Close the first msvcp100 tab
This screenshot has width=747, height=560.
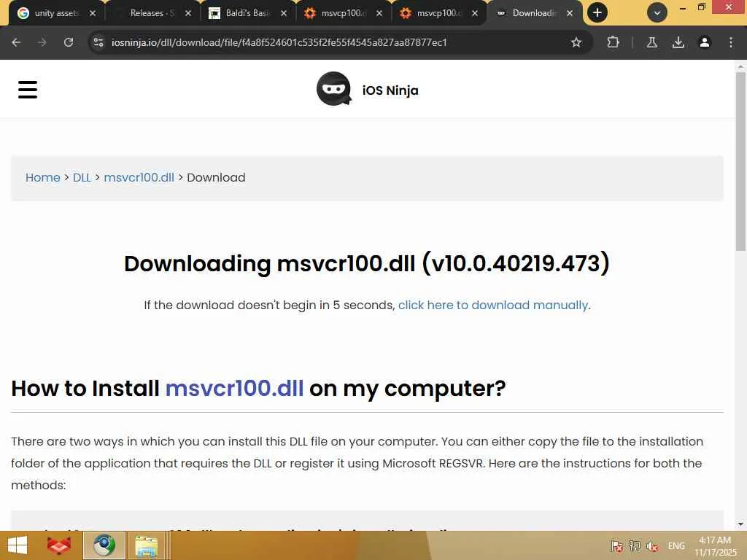pyautogui.click(x=379, y=13)
